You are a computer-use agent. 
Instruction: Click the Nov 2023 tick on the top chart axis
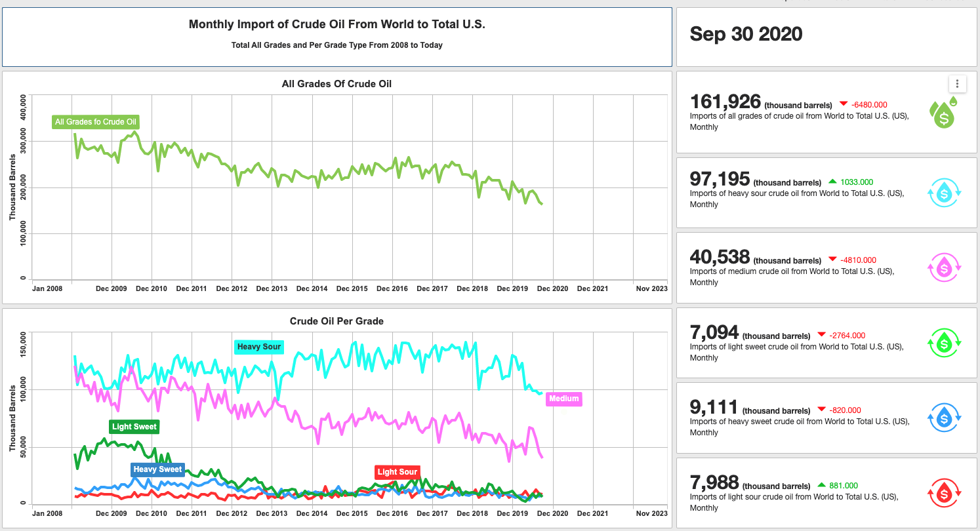[652, 288]
